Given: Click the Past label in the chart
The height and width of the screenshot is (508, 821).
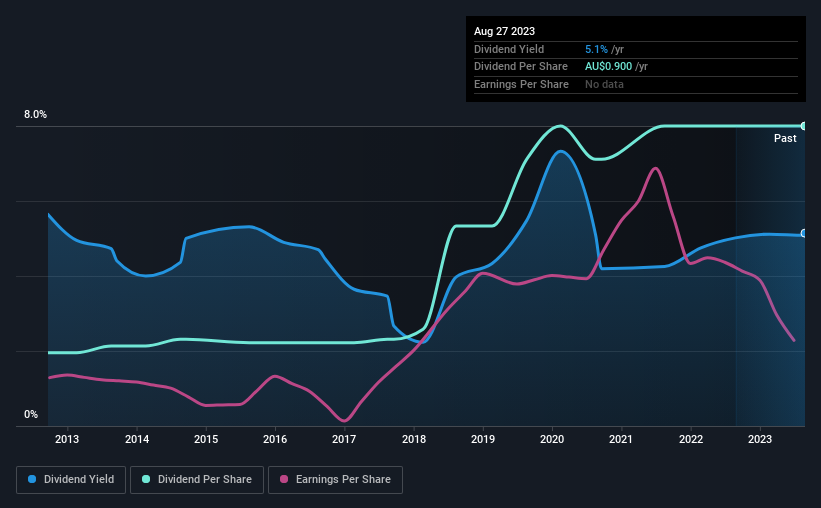Looking at the screenshot, I should [785, 138].
